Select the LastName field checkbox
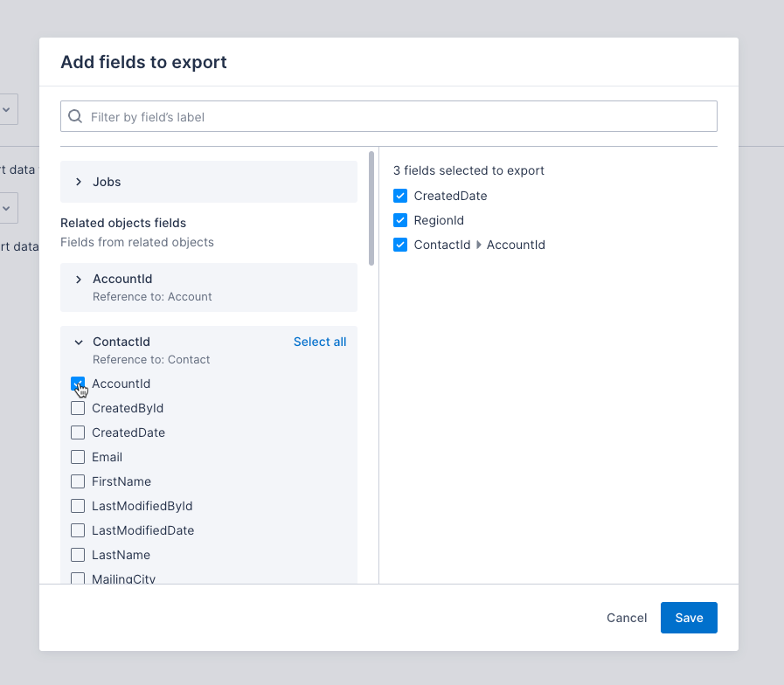The image size is (784, 685). 78,555
